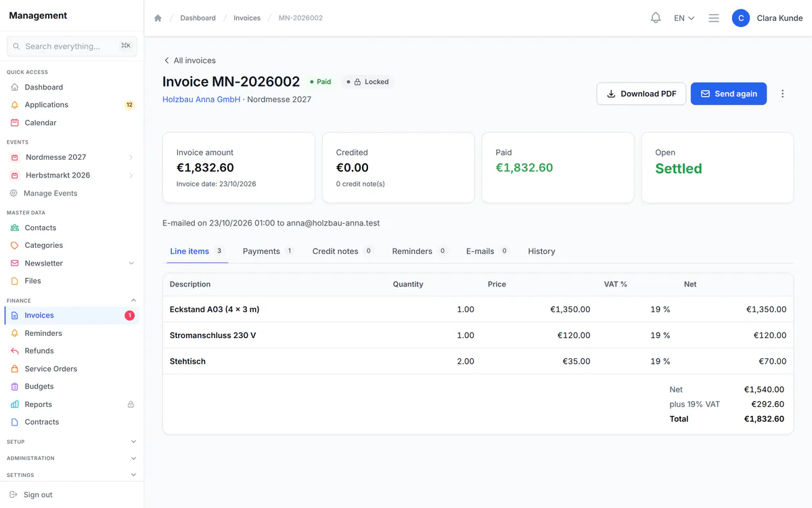Expand the Administration section
Screen dimensions: 812x508
72,459
